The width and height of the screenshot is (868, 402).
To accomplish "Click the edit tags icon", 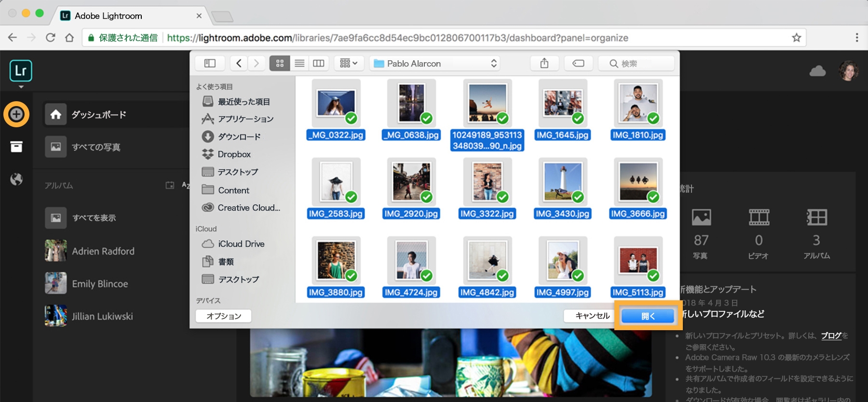I will coord(578,63).
